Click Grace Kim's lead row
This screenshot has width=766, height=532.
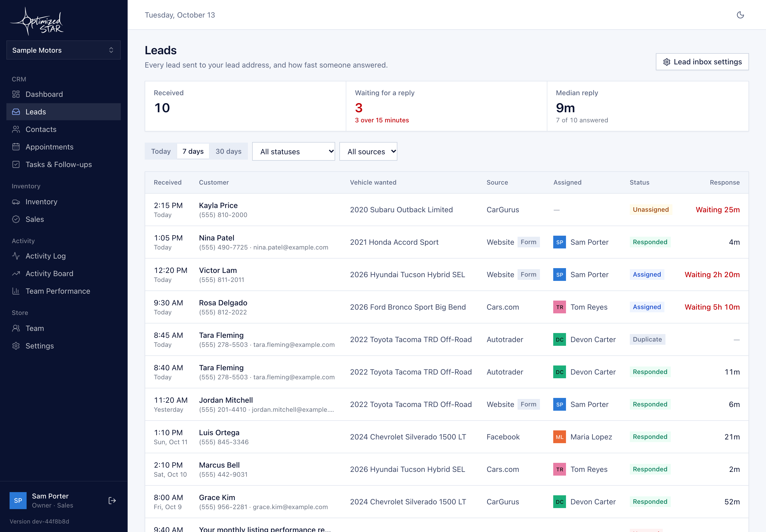(x=447, y=502)
